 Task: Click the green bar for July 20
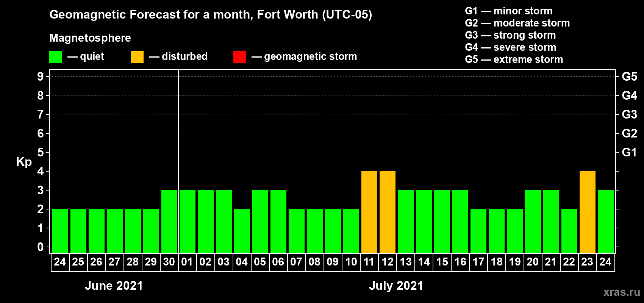(533, 222)
